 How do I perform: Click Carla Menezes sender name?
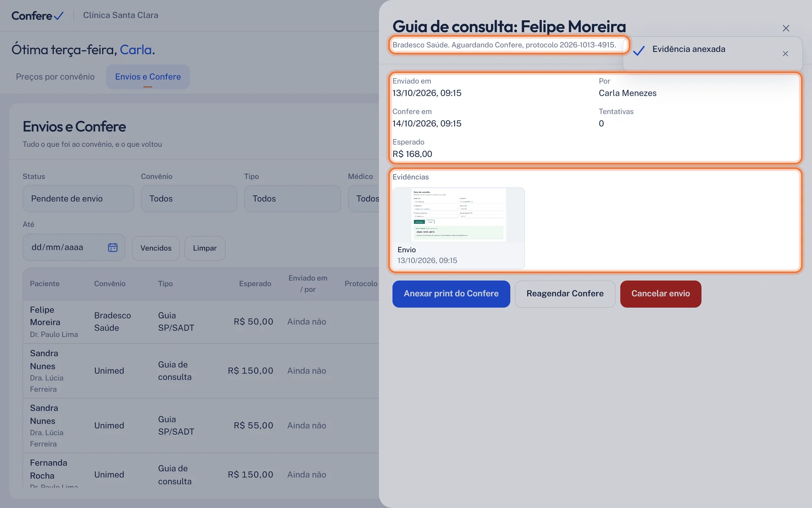point(628,93)
